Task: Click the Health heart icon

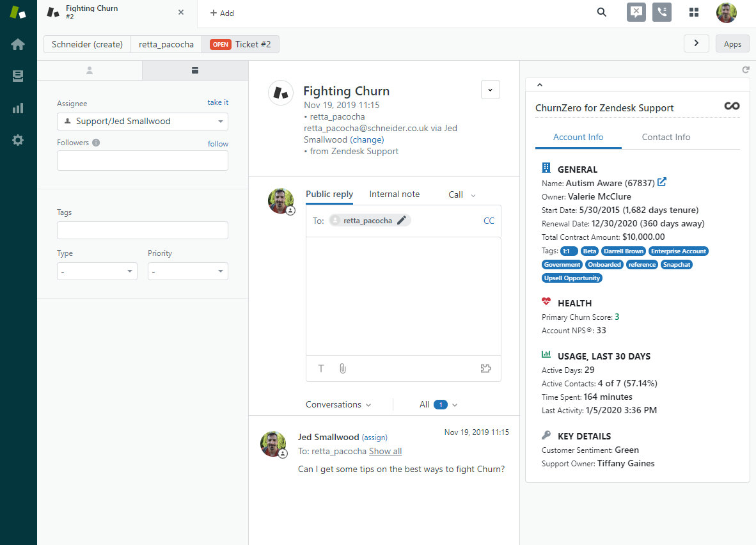Action: 546,302
